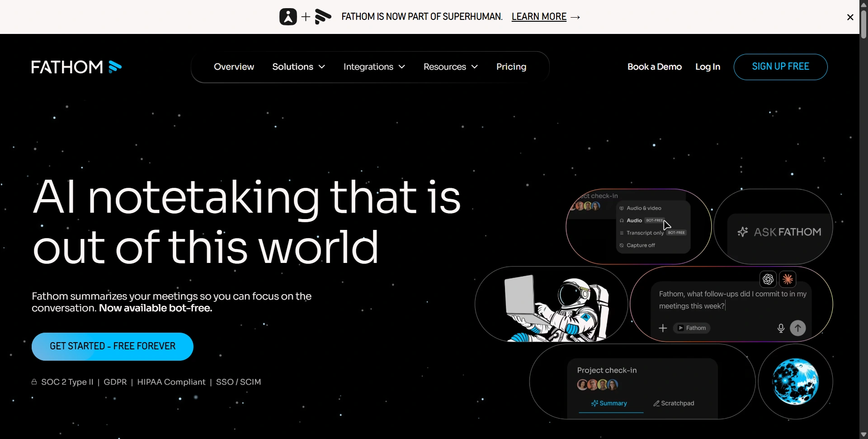The image size is (868, 439).
Task: Click the Claude starburst icon above the prompt
Action: pos(788,279)
